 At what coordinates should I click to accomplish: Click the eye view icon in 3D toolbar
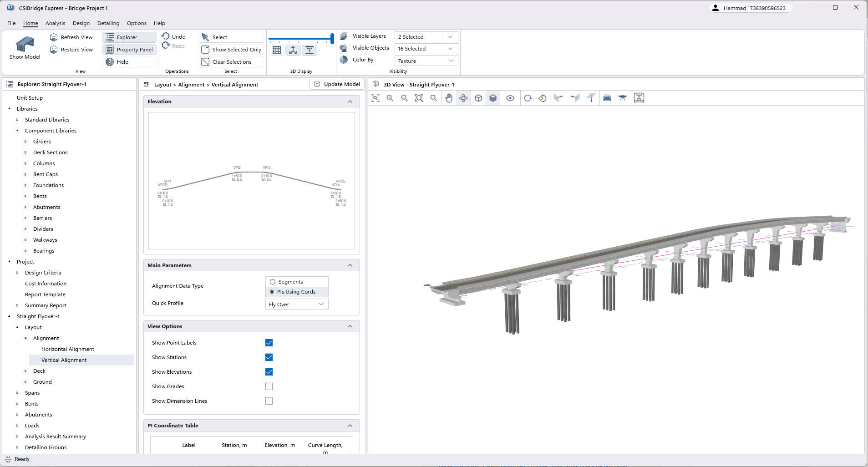[x=510, y=98]
